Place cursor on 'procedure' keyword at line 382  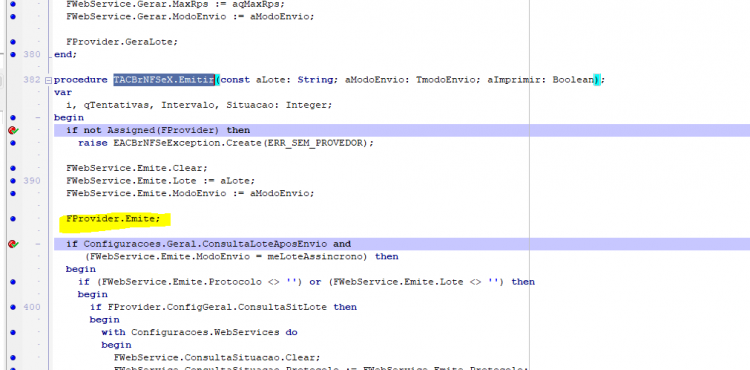point(81,80)
